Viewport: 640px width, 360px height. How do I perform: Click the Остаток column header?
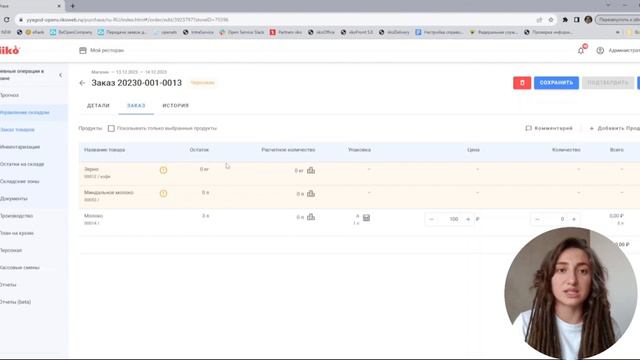click(x=199, y=150)
